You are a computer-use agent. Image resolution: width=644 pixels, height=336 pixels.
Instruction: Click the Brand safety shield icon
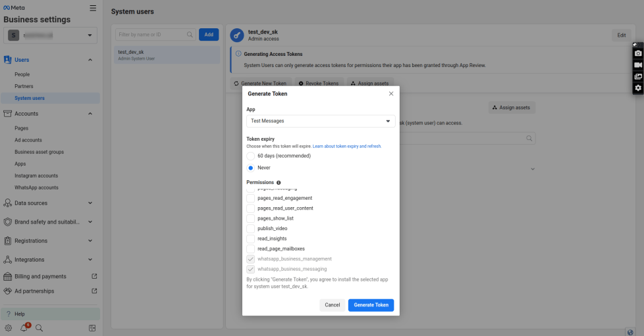click(x=7, y=222)
